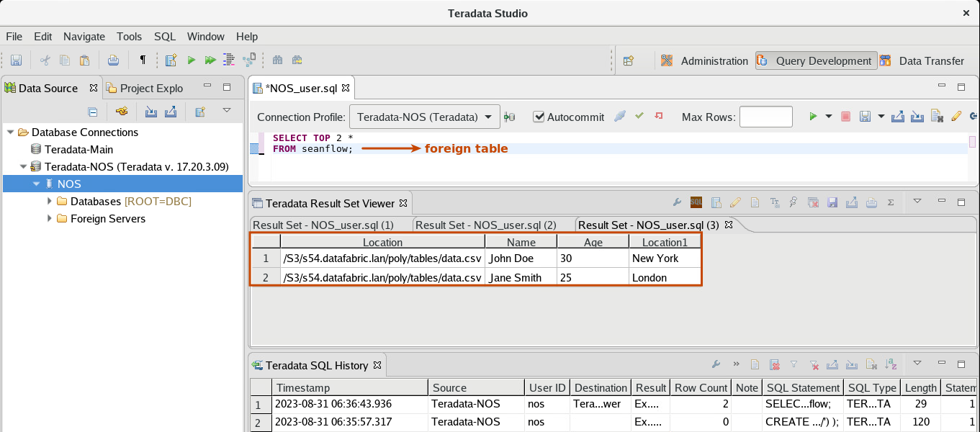980x432 pixels.
Task: Click the Row Count column header
Action: [700, 387]
